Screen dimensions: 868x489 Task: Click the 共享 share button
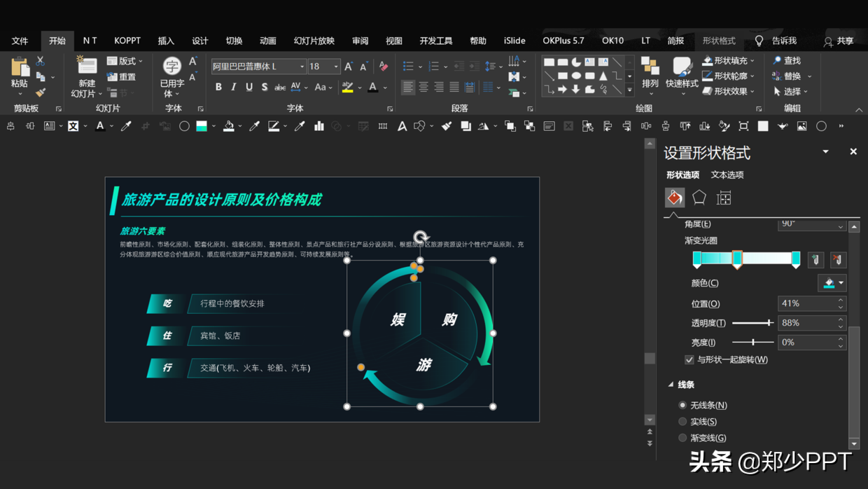coord(839,41)
